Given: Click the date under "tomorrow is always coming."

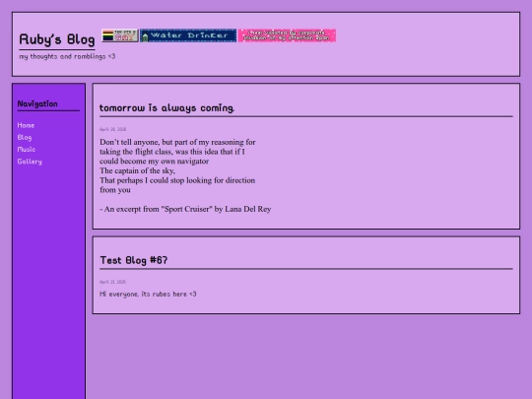Looking at the screenshot, I should point(112,129).
